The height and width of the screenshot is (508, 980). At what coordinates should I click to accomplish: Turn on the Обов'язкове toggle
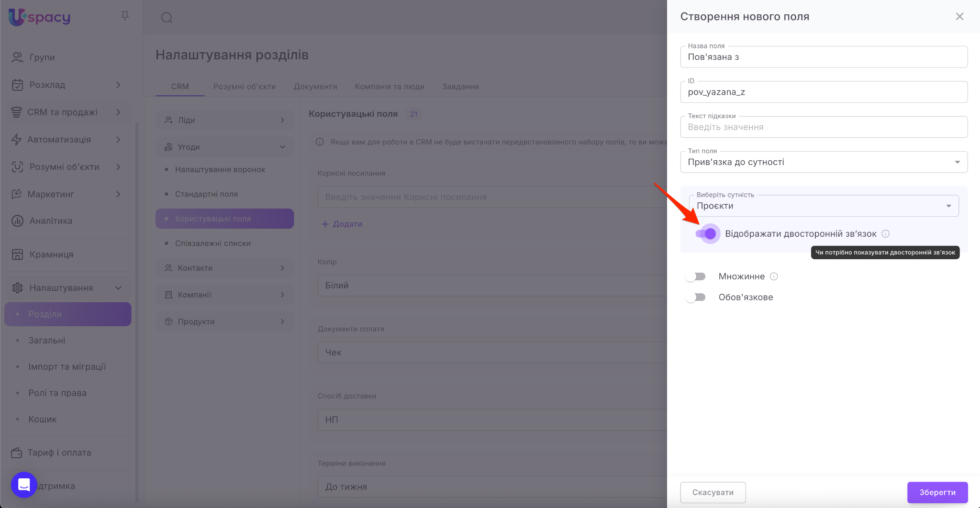click(695, 298)
